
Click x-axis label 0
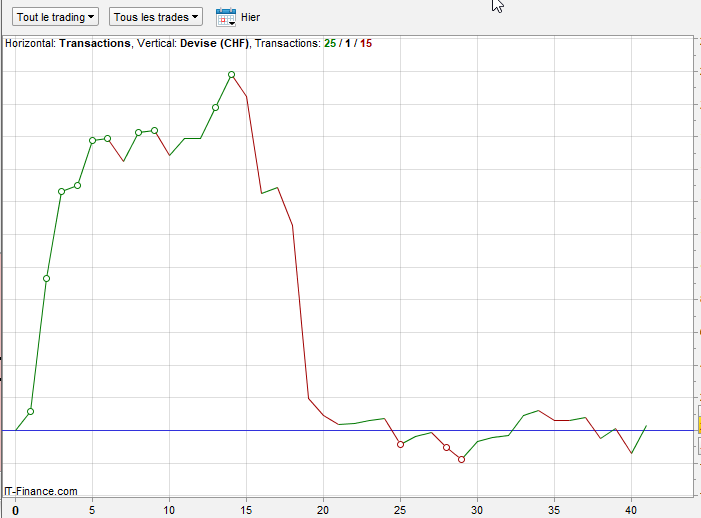pyautogui.click(x=16, y=510)
